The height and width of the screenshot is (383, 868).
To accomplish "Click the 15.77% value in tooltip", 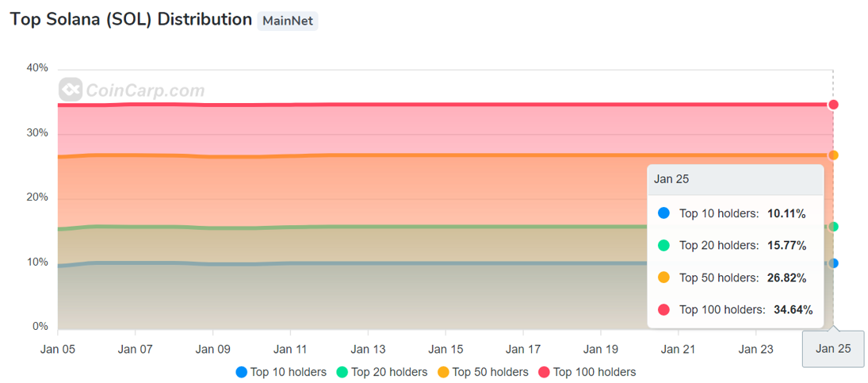I will pyautogui.click(x=786, y=245).
